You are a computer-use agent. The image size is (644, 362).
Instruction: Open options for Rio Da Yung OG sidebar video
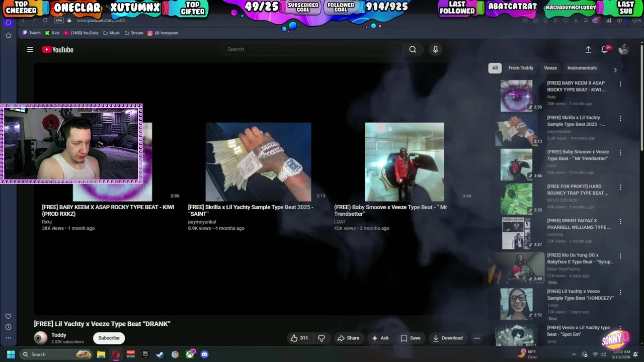point(620,256)
